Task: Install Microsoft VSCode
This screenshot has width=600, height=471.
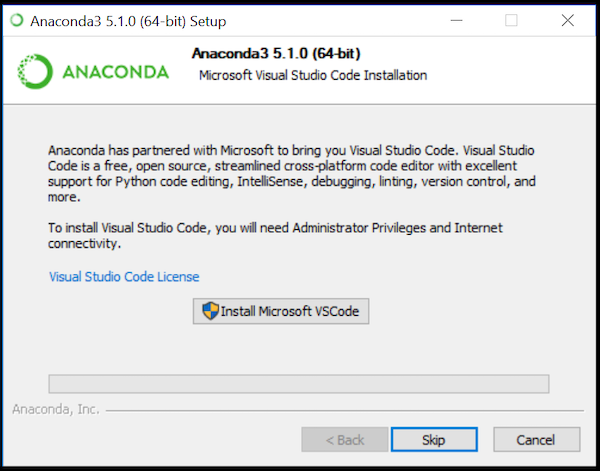Action: pyautogui.click(x=281, y=311)
